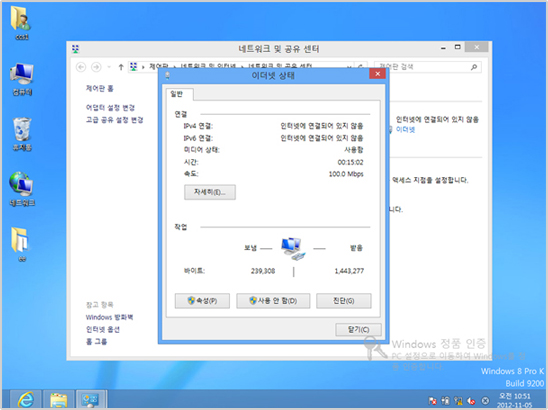The height and width of the screenshot is (410, 548).
Task: Click the 자세히(E)... button
Action: click(x=210, y=192)
